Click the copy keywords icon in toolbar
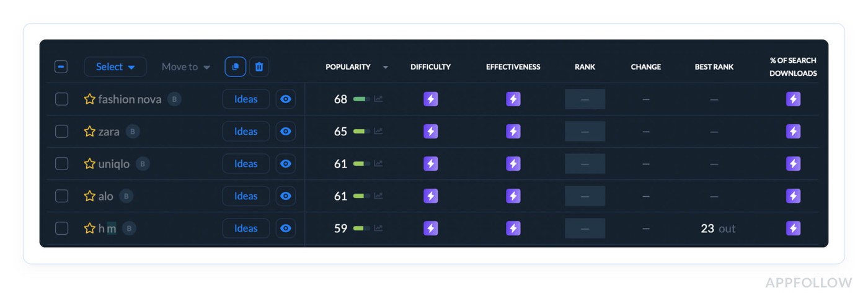The width and height of the screenshot is (868, 303). (x=235, y=67)
